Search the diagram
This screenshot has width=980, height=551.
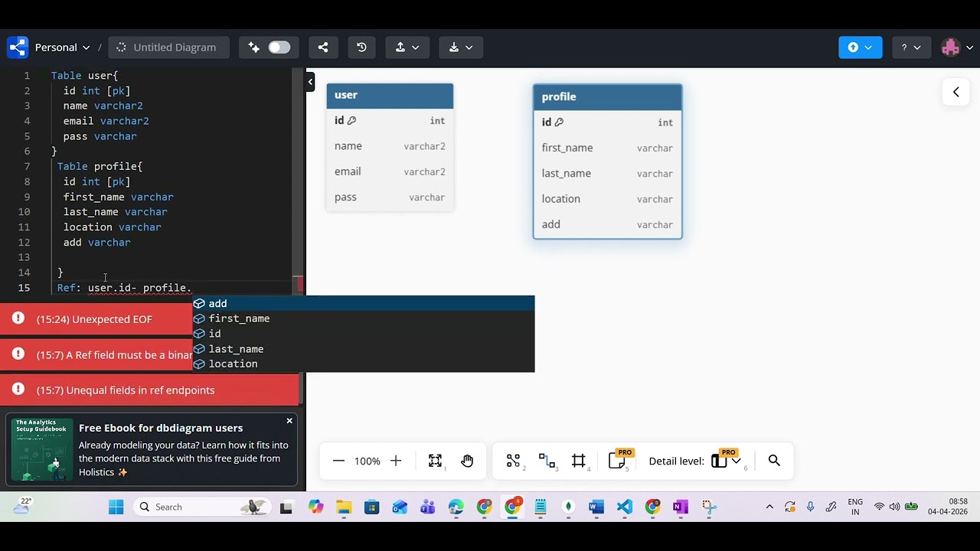[x=774, y=461]
